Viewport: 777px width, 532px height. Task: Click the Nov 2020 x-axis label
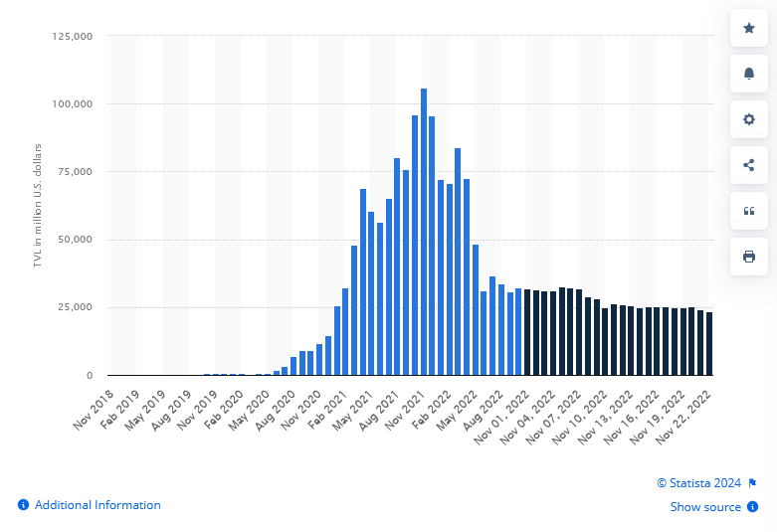pos(300,410)
